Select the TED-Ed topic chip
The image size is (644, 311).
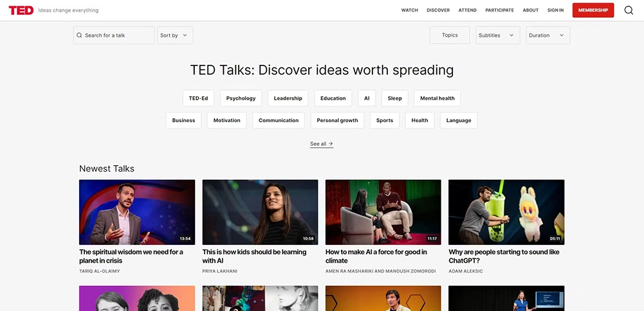pos(198,98)
